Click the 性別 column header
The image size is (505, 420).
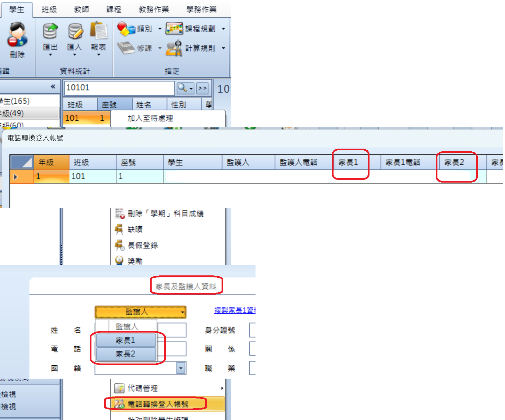(x=184, y=105)
